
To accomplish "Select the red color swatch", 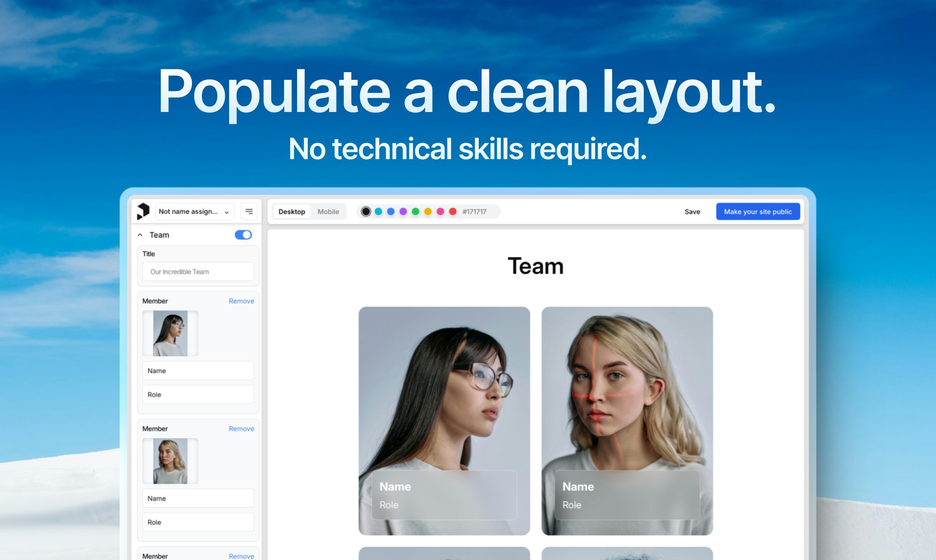I will tap(453, 211).
